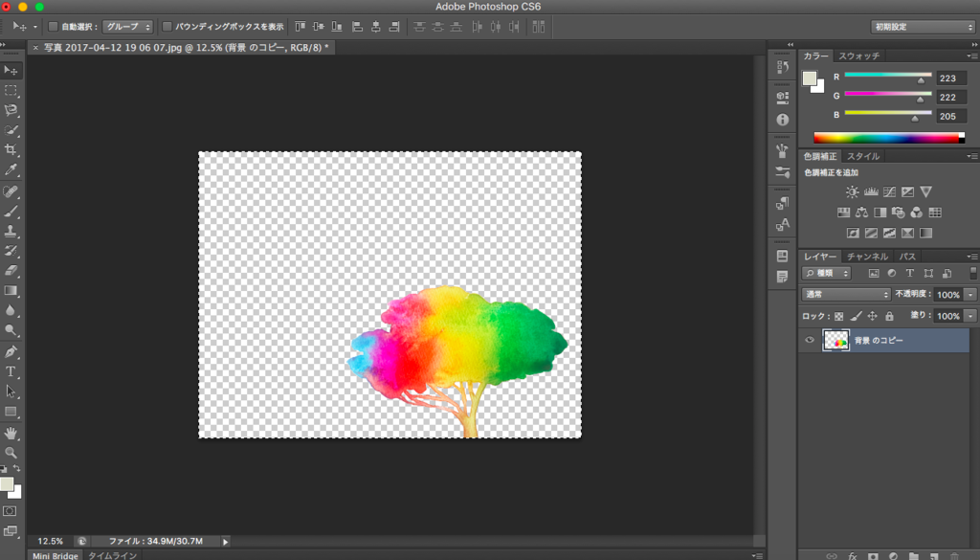The image size is (980, 560).
Task: Toggle lock position
Action: coord(873,316)
